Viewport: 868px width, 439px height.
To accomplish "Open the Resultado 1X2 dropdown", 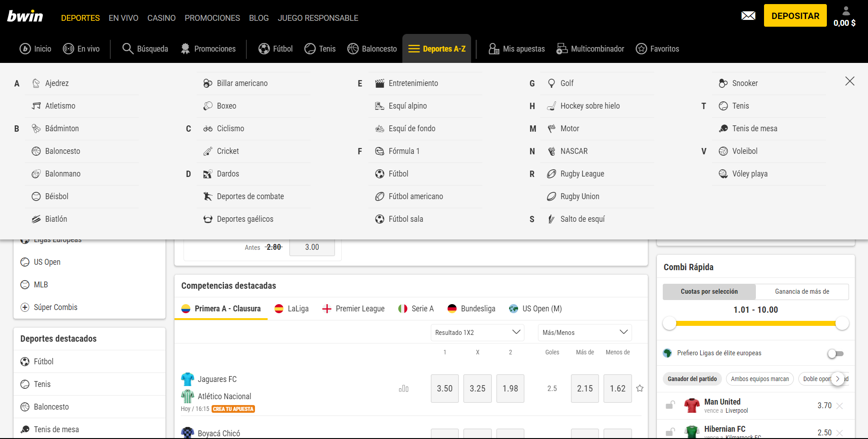I will (x=477, y=333).
